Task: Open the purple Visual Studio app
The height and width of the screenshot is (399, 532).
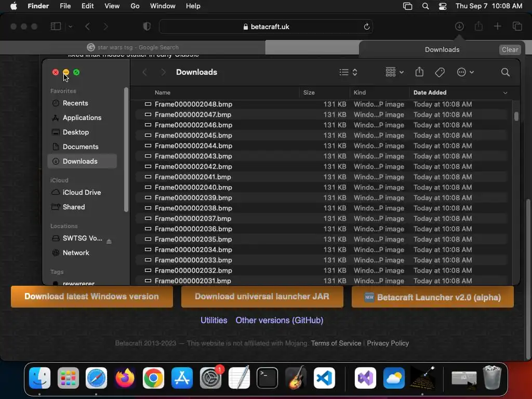Action: 365,378
